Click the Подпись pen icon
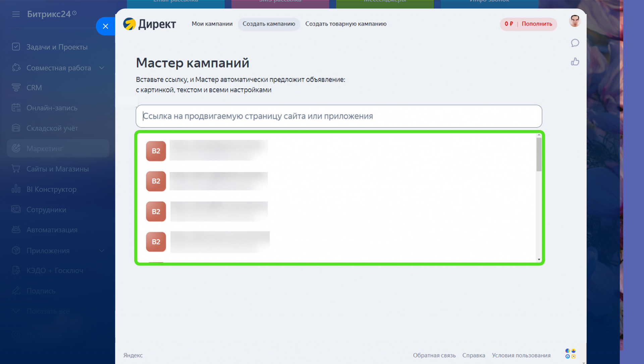 click(16, 291)
